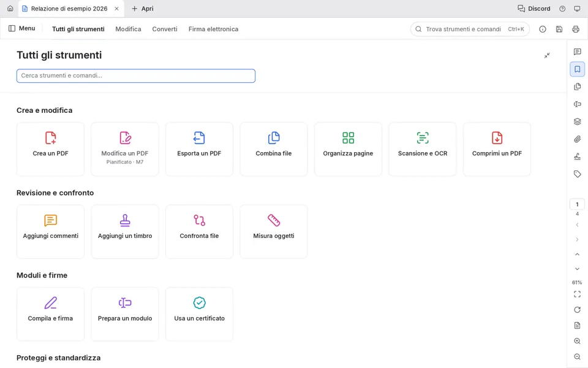Image resolution: width=588 pixels, height=368 pixels.
Task: Open the signatures panel icon
Action: tap(577, 156)
